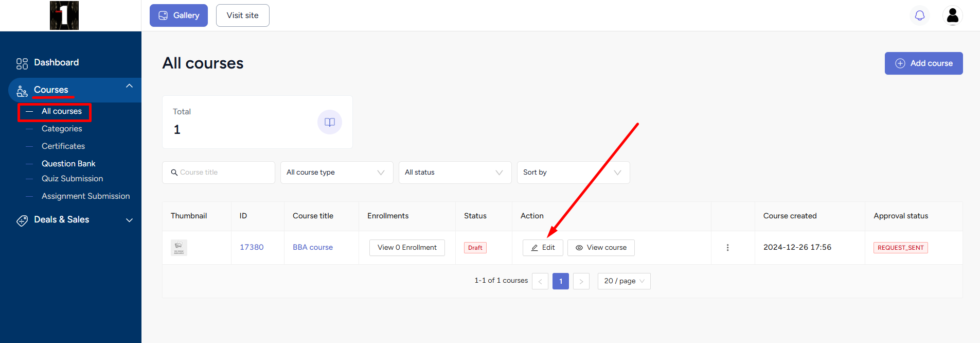Click the Visit site button
This screenshot has height=343, width=980.
243,15
